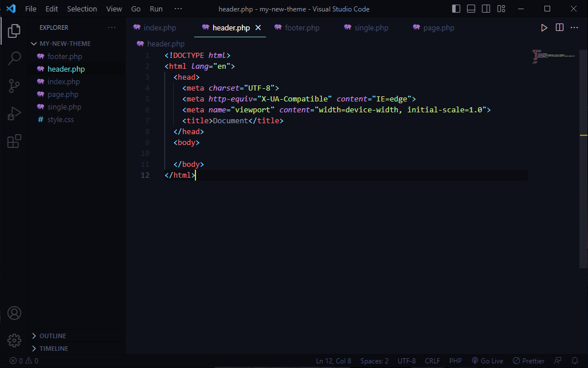Show more menu items via ellipsis
This screenshot has height=368, width=588.
[178, 9]
